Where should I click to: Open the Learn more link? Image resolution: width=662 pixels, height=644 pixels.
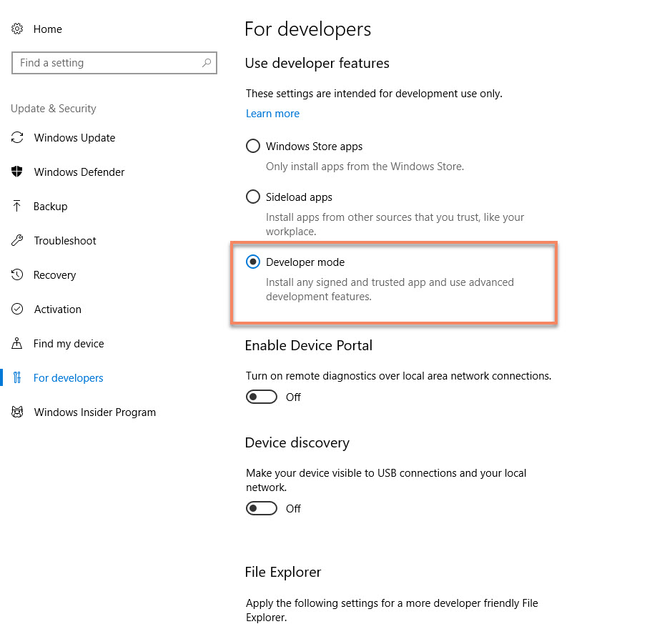pyautogui.click(x=272, y=114)
